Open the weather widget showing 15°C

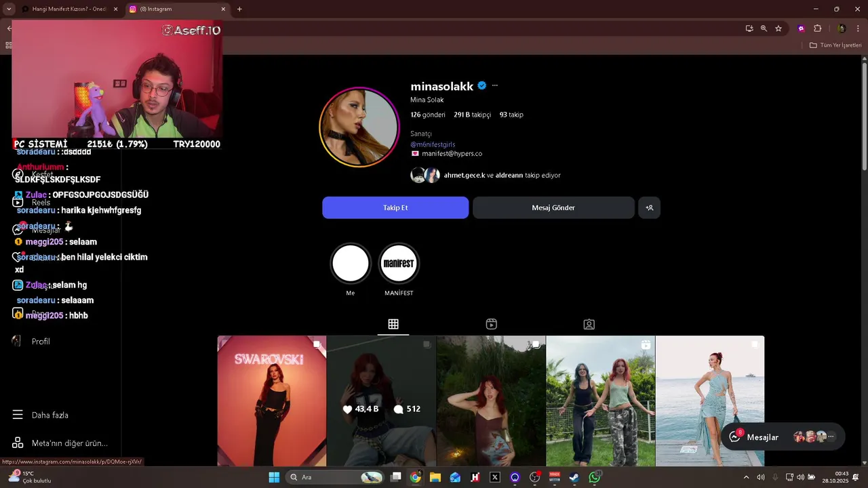[x=31, y=477]
